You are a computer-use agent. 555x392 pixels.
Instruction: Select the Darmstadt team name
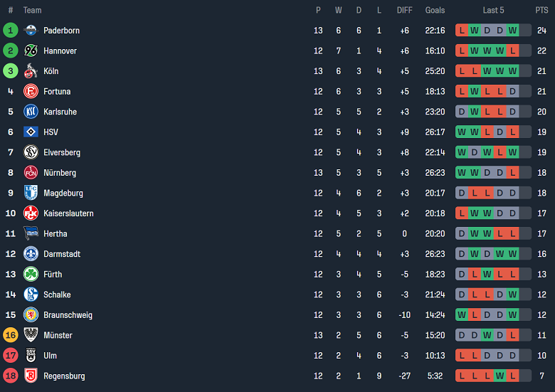[x=62, y=254]
